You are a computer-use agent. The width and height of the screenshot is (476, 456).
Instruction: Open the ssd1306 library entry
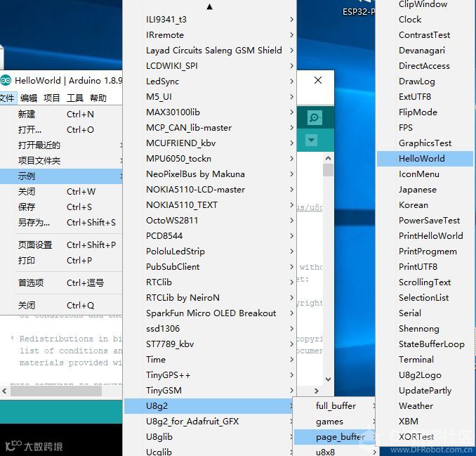point(209,329)
